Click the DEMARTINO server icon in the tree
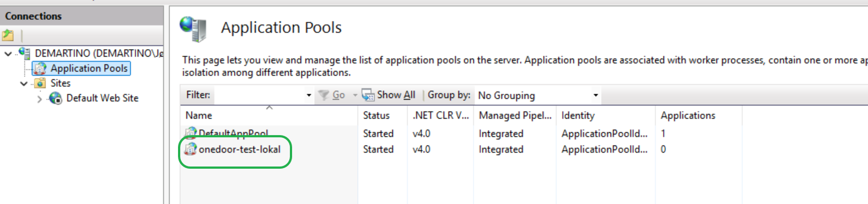The height and width of the screenshot is (204, 868). (24, 53)
